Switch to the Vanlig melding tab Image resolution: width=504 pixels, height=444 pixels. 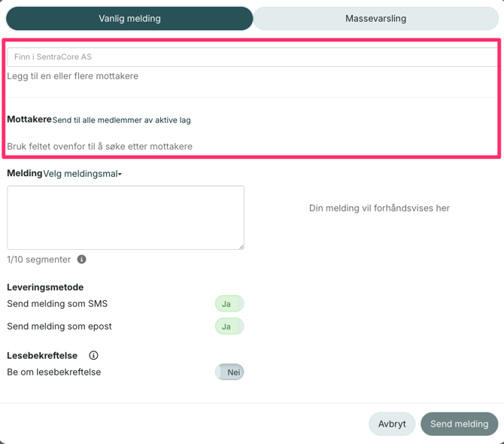click(129, 19)
